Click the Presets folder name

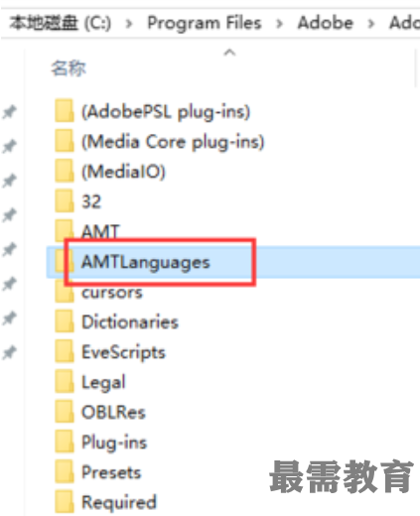[x=111, y=472]
